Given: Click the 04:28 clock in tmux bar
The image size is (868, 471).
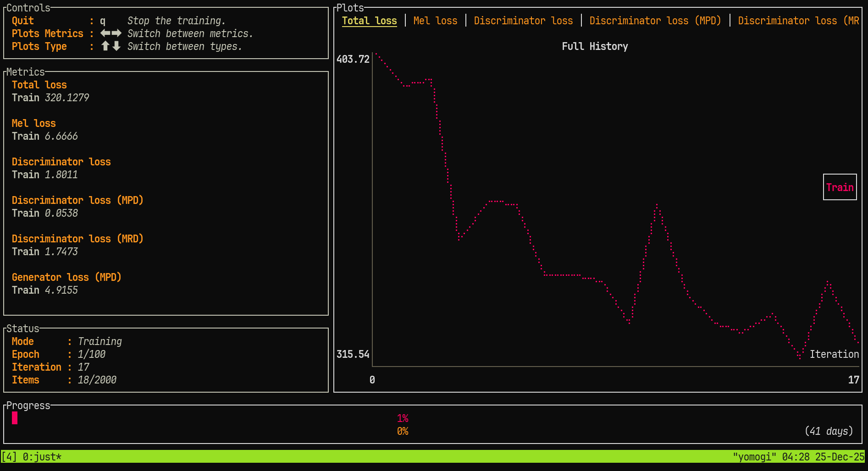Looking at the screenshot, I should (796, 457).
